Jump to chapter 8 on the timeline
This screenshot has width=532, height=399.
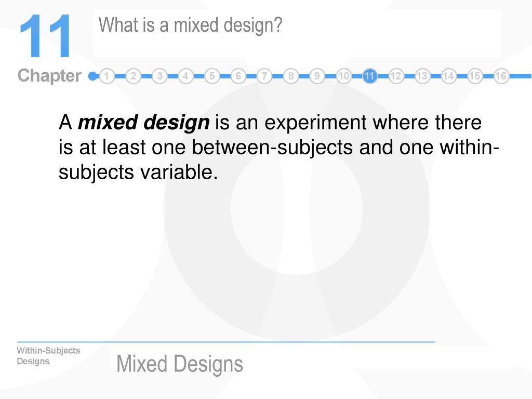[x=291, y=76]
